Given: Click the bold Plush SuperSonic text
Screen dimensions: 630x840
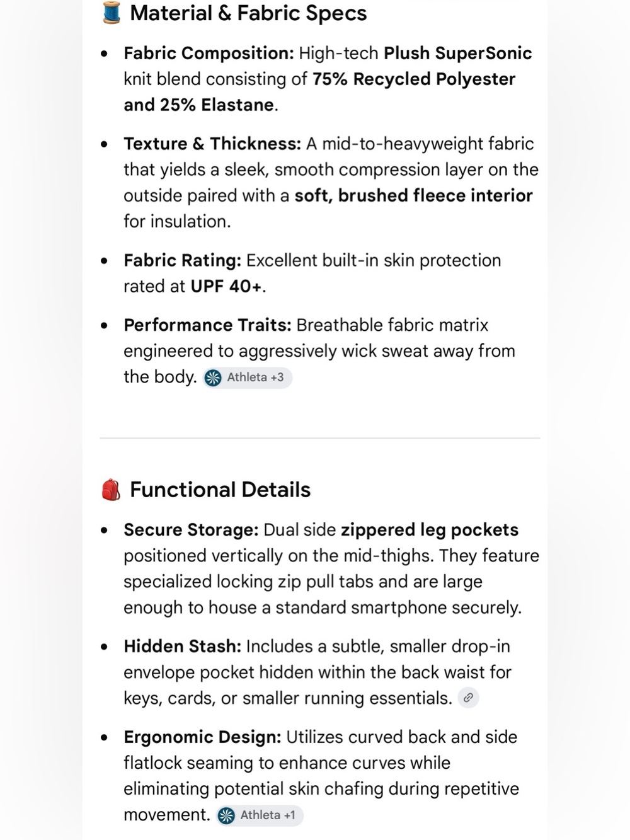Looking at the screenshot, I should coord(458,53).
